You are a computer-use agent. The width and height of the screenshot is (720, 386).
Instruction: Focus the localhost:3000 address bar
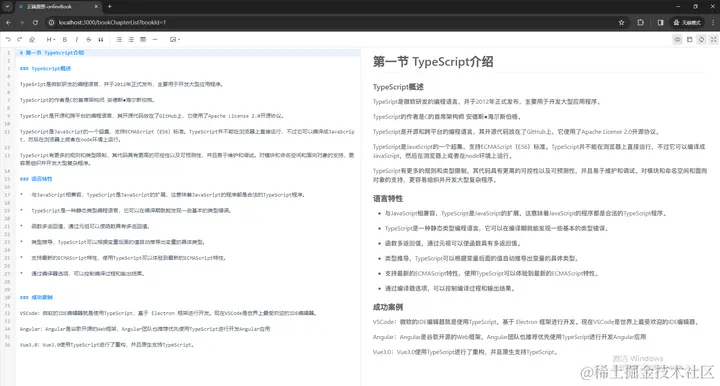335,22
